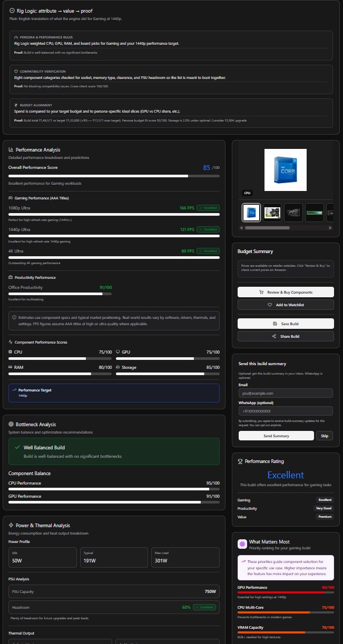Select the RAM stick thumbnail

pyautogui.click(x=315, y=213)
